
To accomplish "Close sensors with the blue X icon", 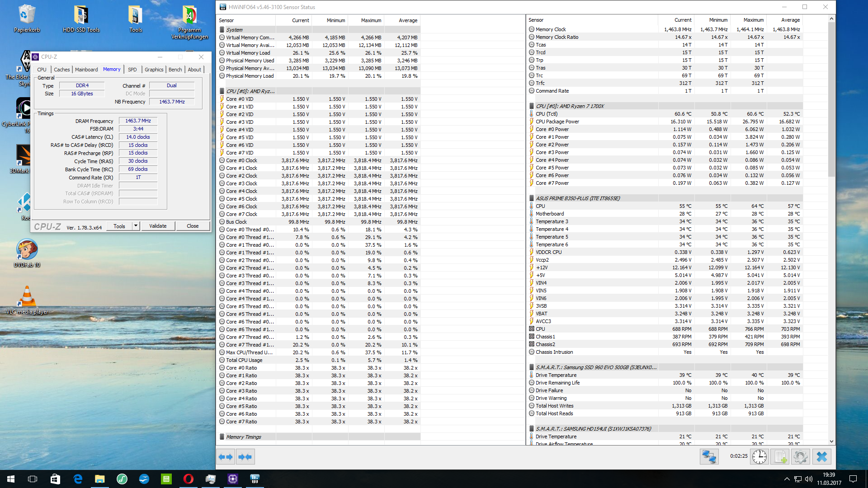I will [x=821, y=457].
